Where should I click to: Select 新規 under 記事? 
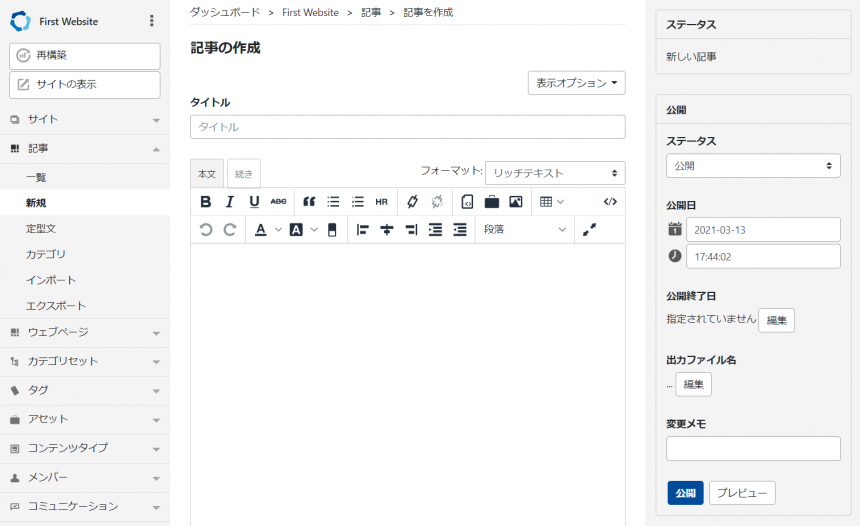[85, 203]
